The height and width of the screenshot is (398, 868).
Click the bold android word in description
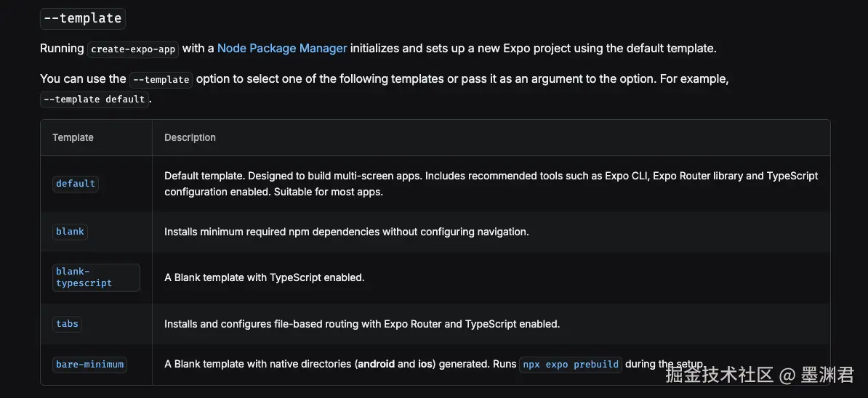click(376, 365)
